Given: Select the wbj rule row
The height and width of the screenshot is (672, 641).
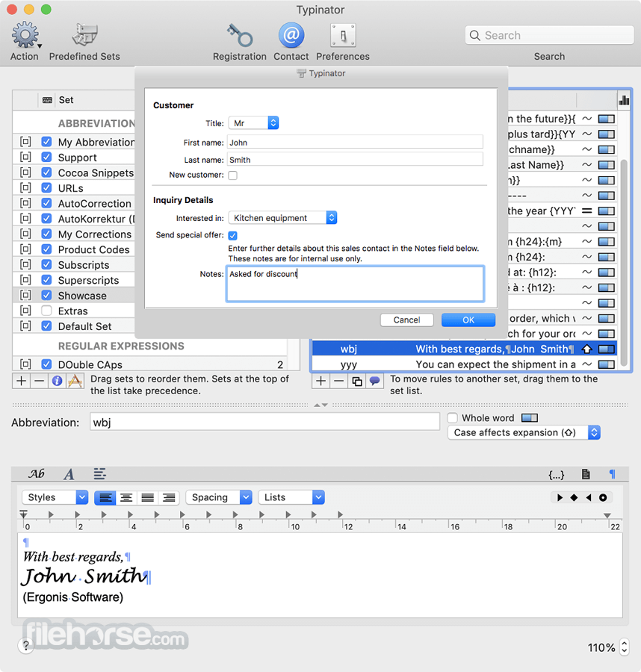Looking at the screenshot, I should pyautogui.click(x=465, y=349).
